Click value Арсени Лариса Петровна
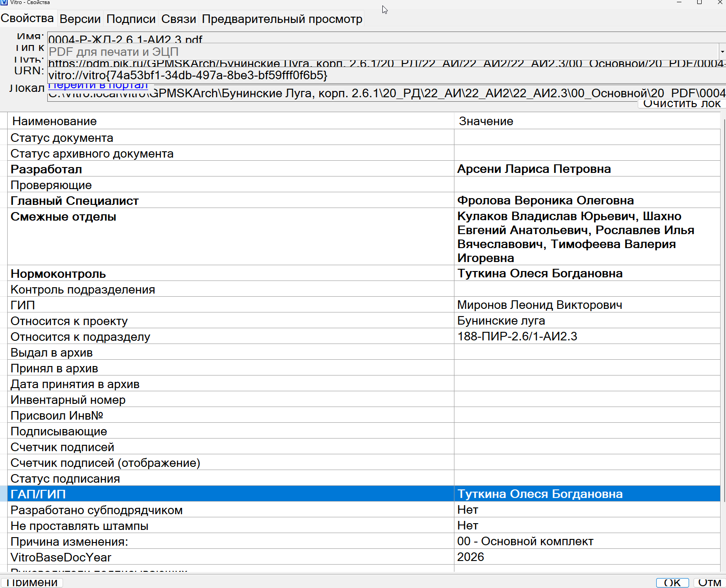 [534, 169]
